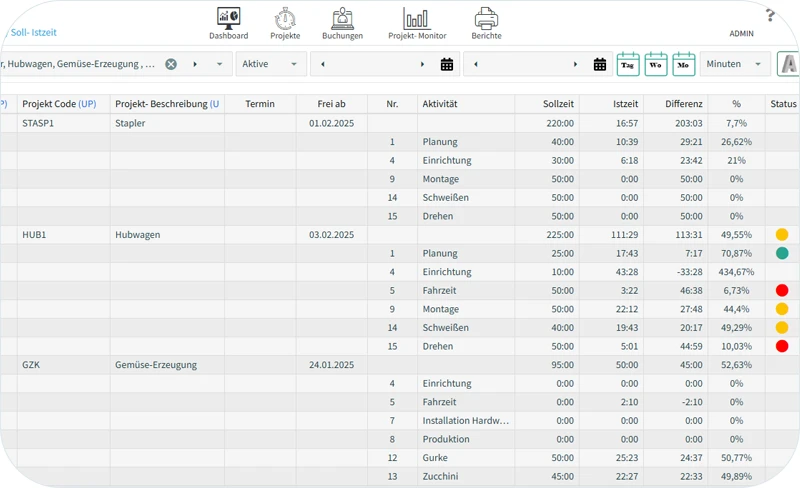
Task: Sort by Projekt Code column header
Action: click(x=59, y=104)
